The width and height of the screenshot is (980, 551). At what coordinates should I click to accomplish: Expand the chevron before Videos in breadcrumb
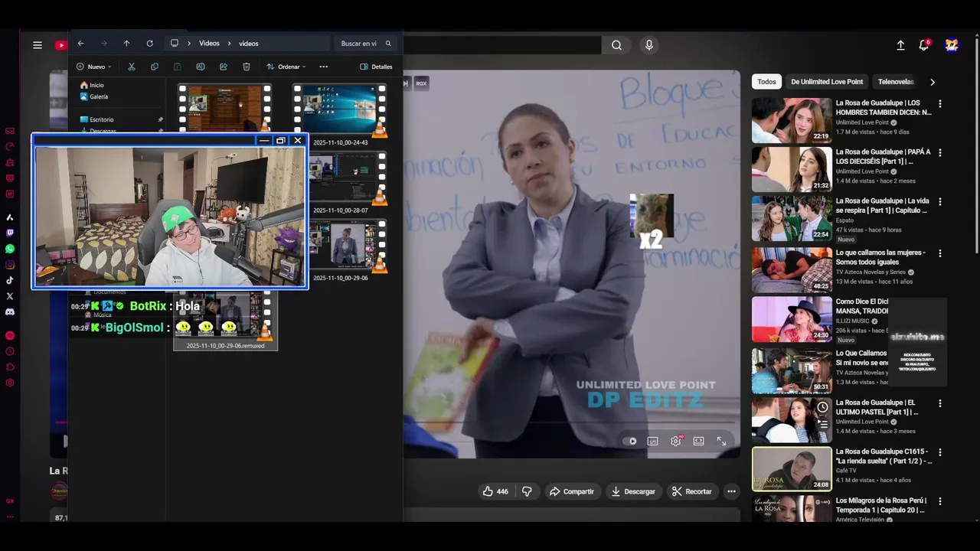tap(190, 44)
